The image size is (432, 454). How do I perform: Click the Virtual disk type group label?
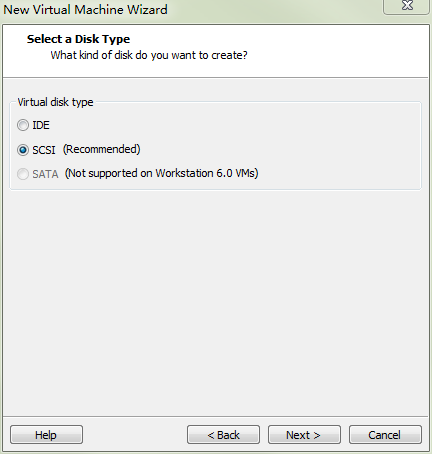point(55,102)
